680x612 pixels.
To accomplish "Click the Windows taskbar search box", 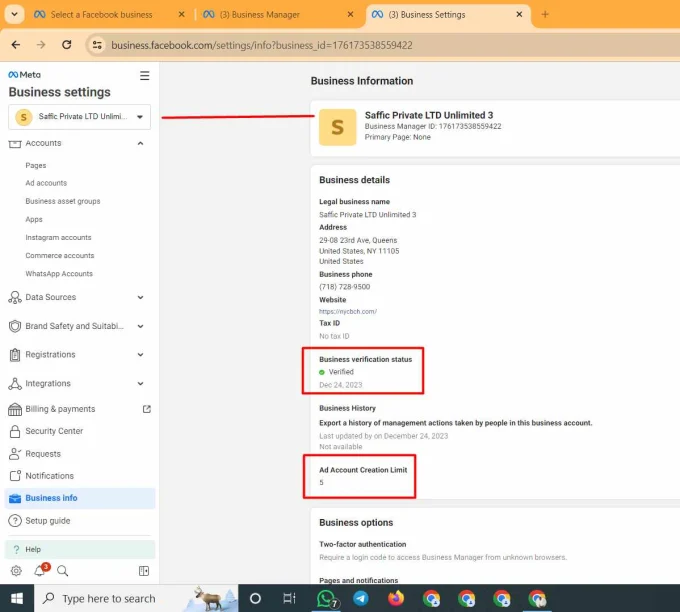I will (136, 599).
